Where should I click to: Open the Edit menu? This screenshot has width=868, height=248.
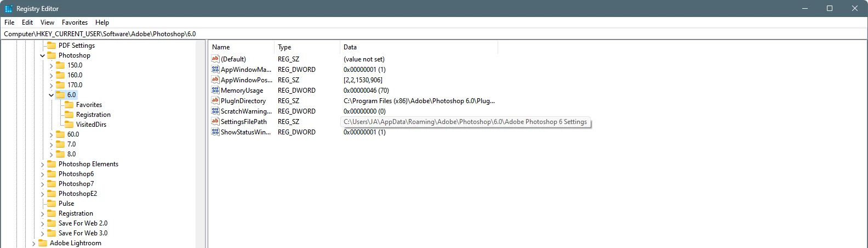coord(27,22)
